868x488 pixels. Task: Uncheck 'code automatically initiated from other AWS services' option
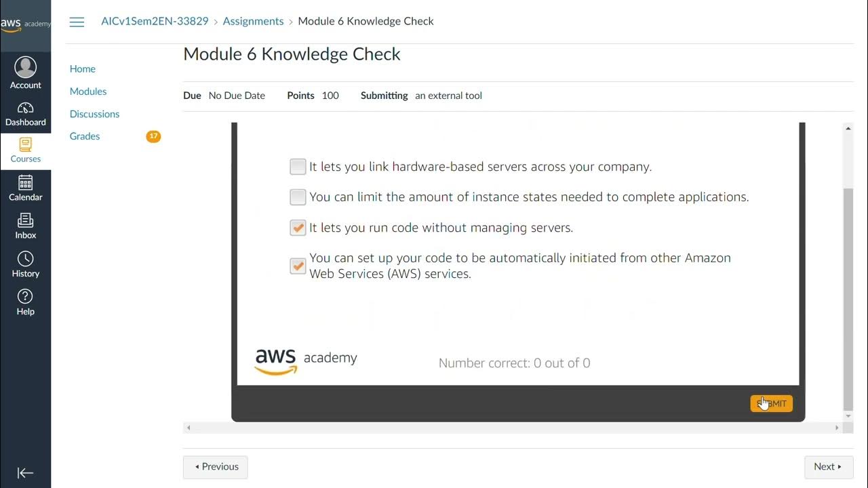click(x=298, y=266)
